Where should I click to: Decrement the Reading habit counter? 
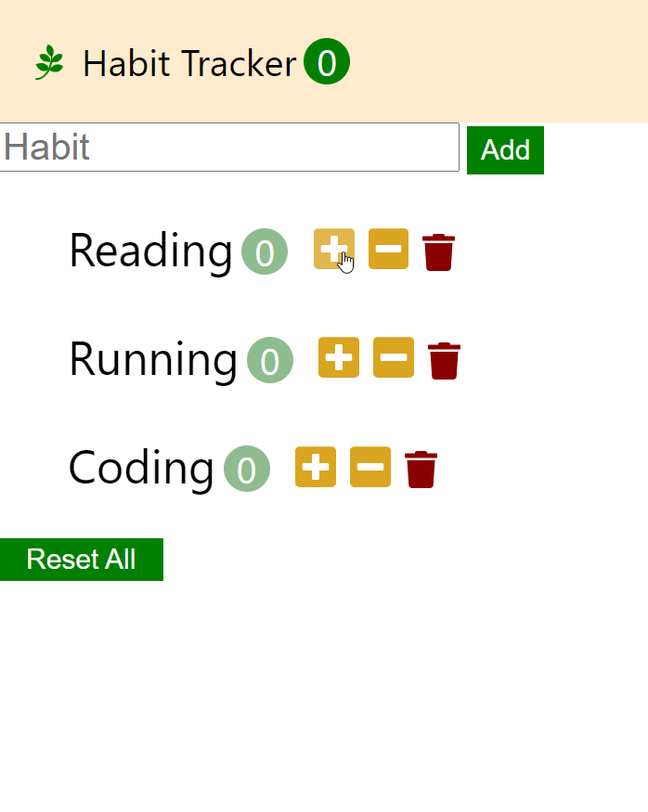click(x=388, y=250)
